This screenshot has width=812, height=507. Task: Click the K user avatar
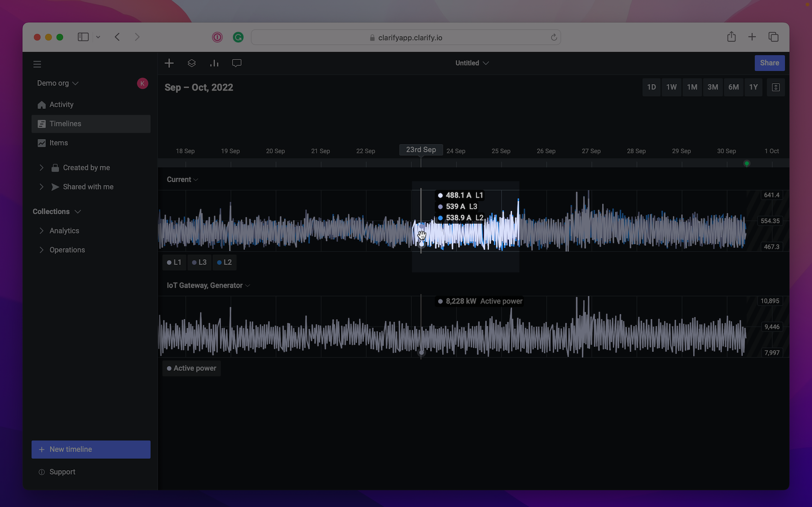point(142,83)
